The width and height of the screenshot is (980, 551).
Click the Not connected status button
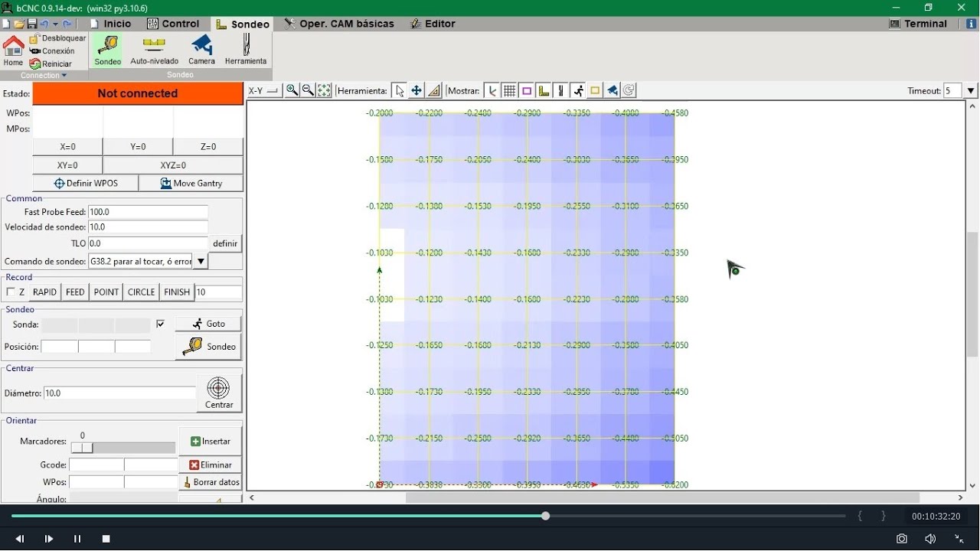(x=138, y=93)
